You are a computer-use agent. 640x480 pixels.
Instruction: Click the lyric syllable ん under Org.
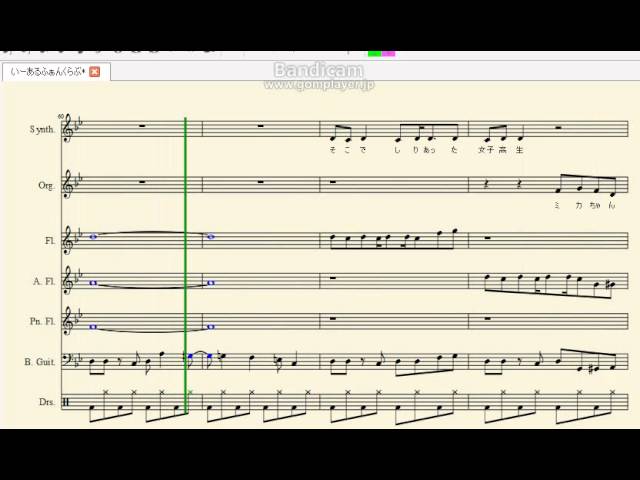coord(611,205)
